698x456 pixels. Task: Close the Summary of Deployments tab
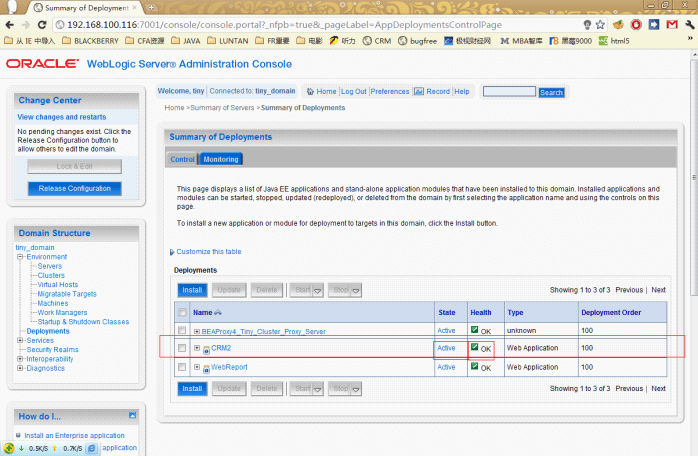[x=134, y=8]
